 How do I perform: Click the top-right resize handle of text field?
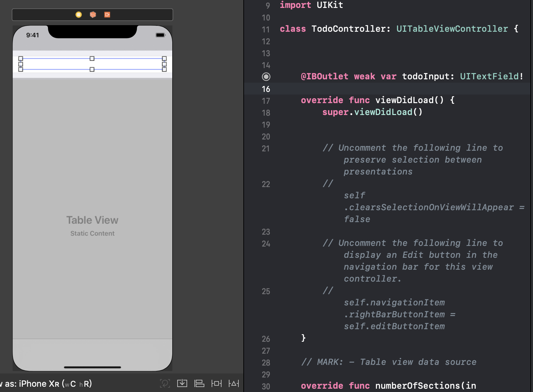[x=164, y=59]
